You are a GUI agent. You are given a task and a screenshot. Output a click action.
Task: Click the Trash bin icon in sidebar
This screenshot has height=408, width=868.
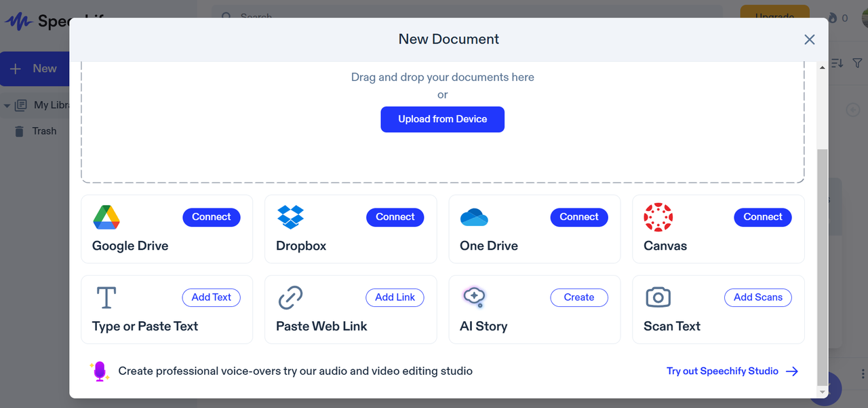point(20,131)
